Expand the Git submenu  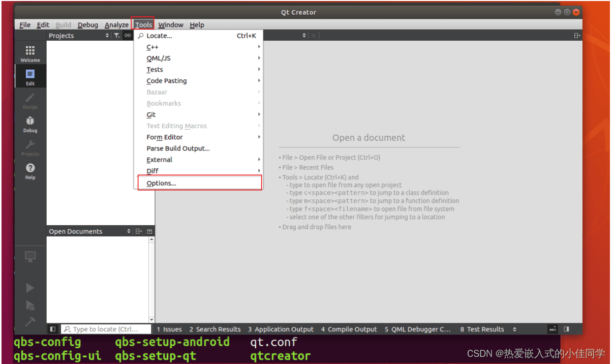[x=198, y=115]
